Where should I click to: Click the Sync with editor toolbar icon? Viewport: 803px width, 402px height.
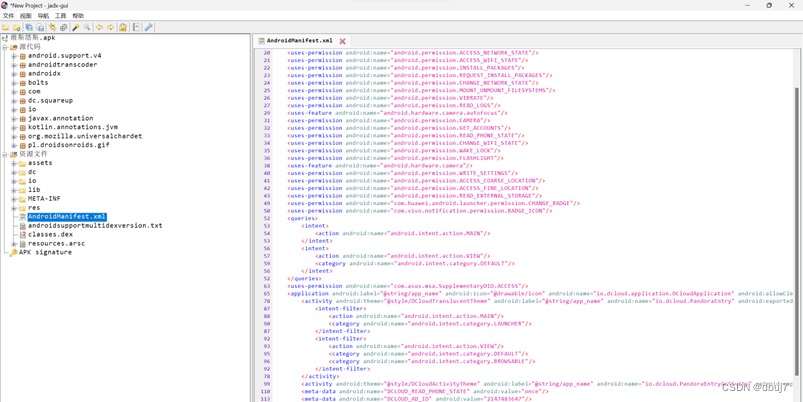click(52, 27)
